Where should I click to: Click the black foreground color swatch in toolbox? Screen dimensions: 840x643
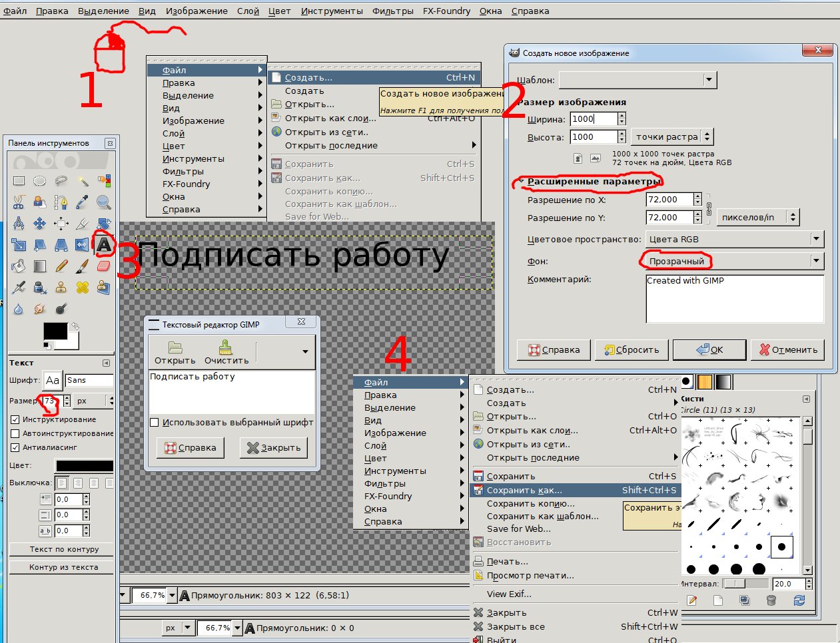coord(55,331)
